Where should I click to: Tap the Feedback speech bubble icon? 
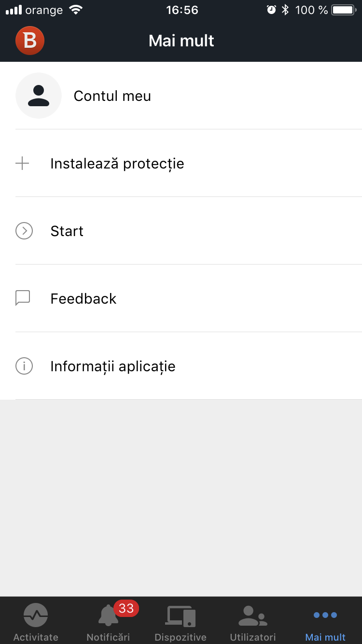click(x=23, y=298)
